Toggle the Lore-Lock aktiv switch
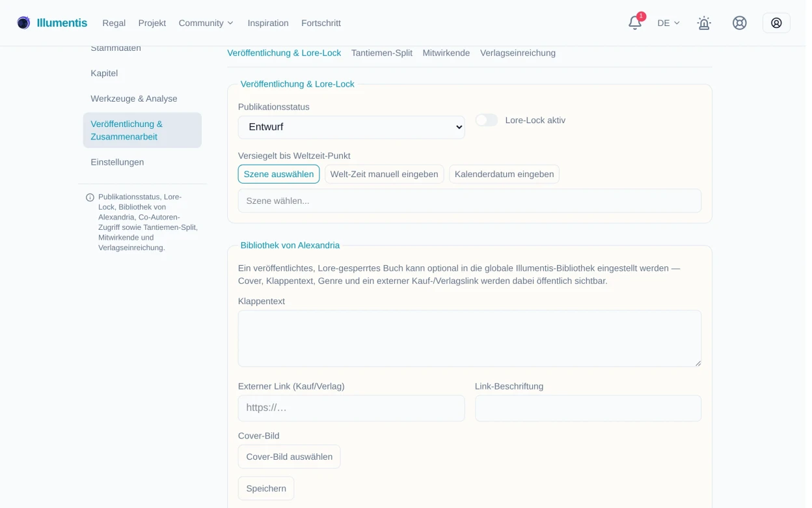This screenshot has width=812, height=508. [487, 120]
